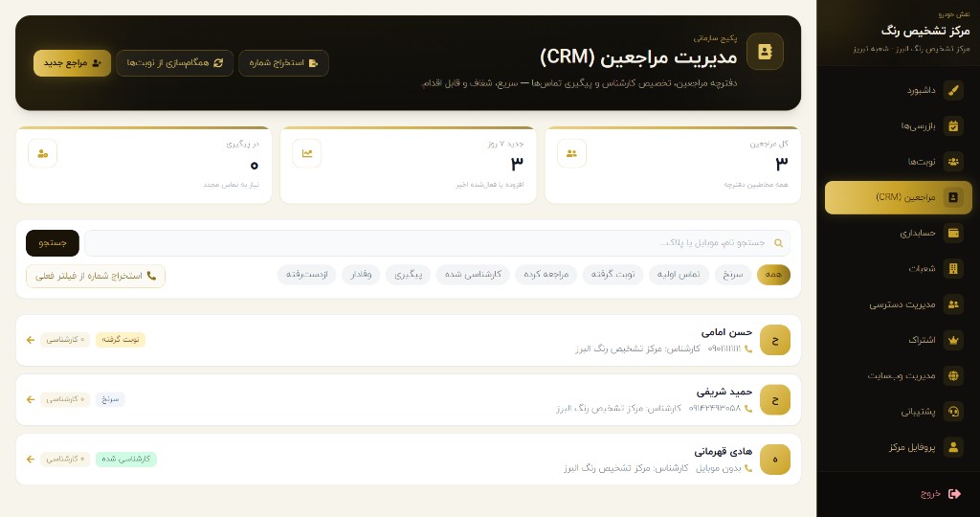The image size is (980, 517).
Task: Click the جستجو search button
Action: [53, 243]
